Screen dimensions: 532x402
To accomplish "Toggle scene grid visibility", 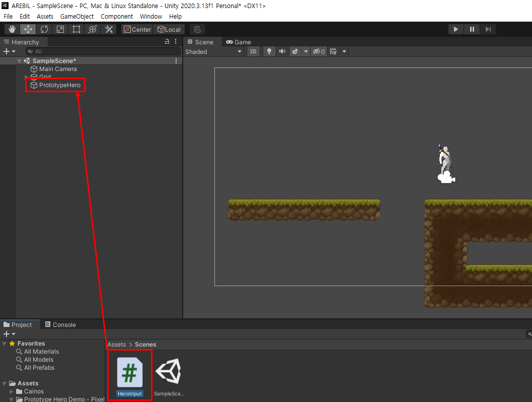I will tap(333, 51).
